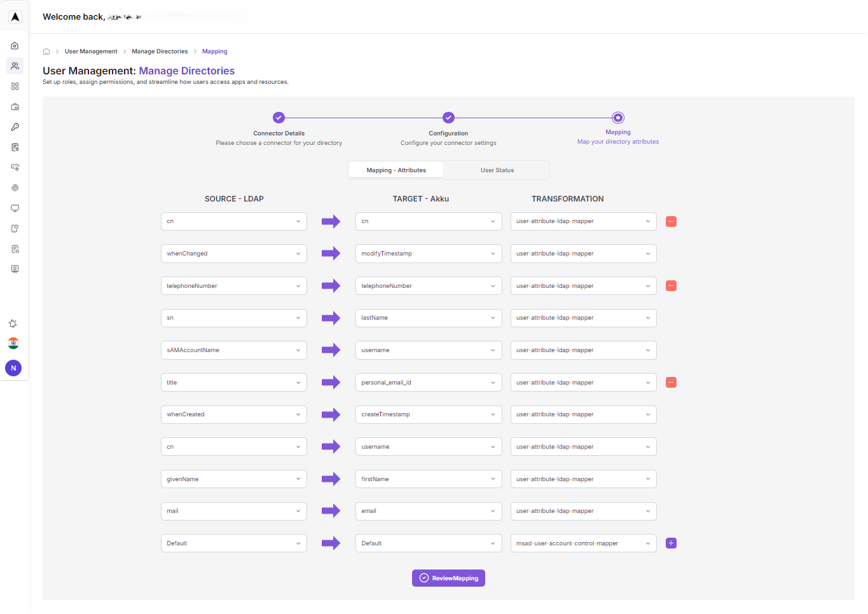Switch to the User Status tab
The width and height of the screenshot is (868, 614).
497,170
